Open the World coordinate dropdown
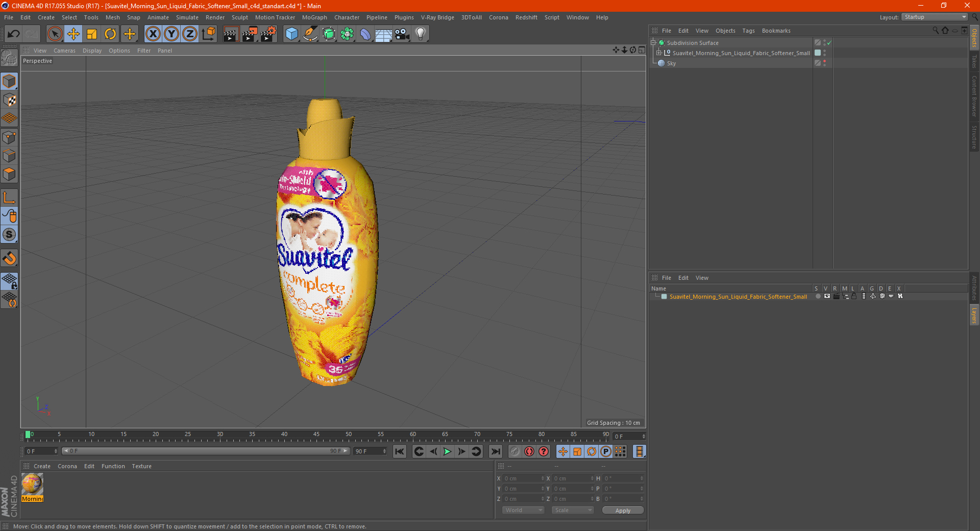Image resolution: width=980 pixels, height=531 pixels. (523, 510)
